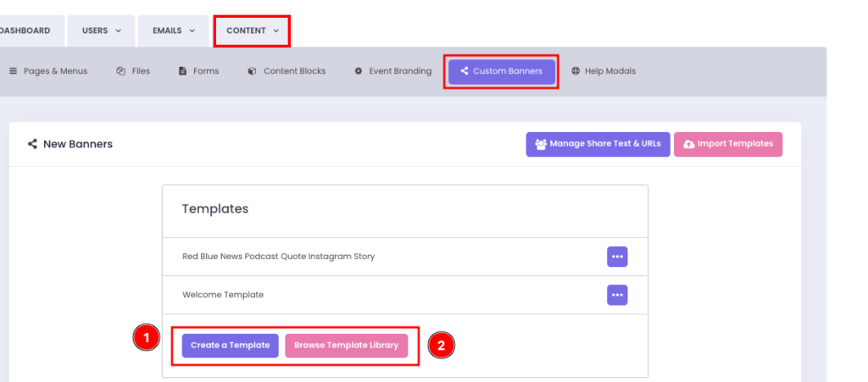Select the Welcome Template row name

pyautogui.click(x=223, y=295)
